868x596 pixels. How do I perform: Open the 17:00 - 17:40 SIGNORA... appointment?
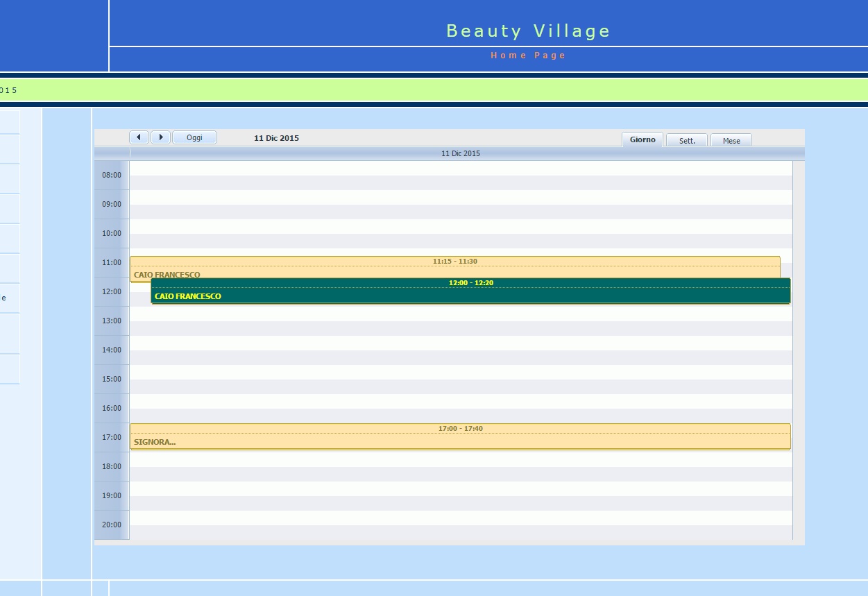tap(461, 436)
